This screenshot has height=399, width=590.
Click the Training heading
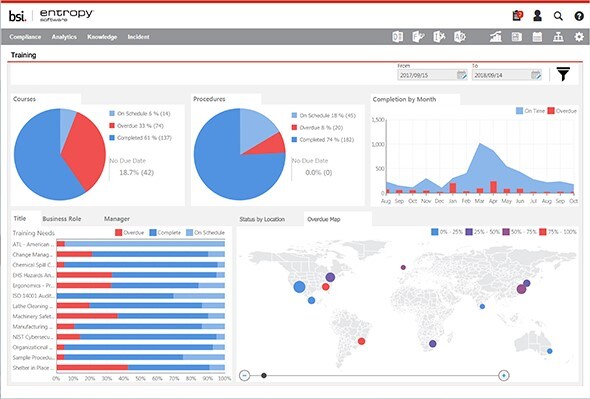coord(23,55)
